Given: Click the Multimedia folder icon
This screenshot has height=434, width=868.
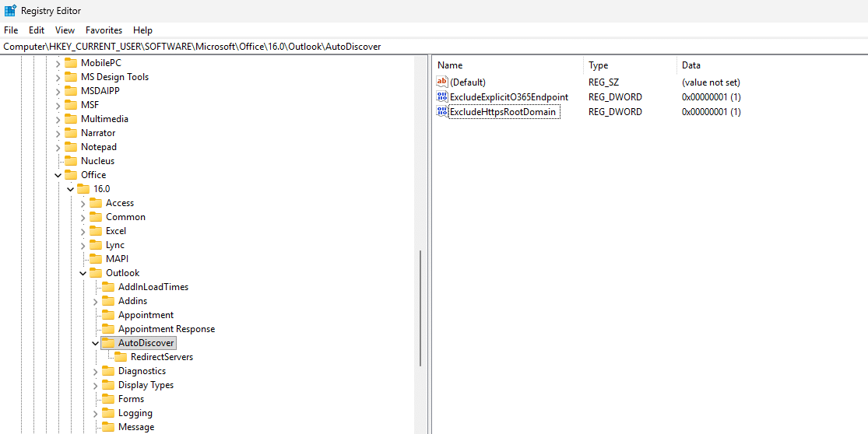Looking at the screenshot, I should tap(70, 119).
